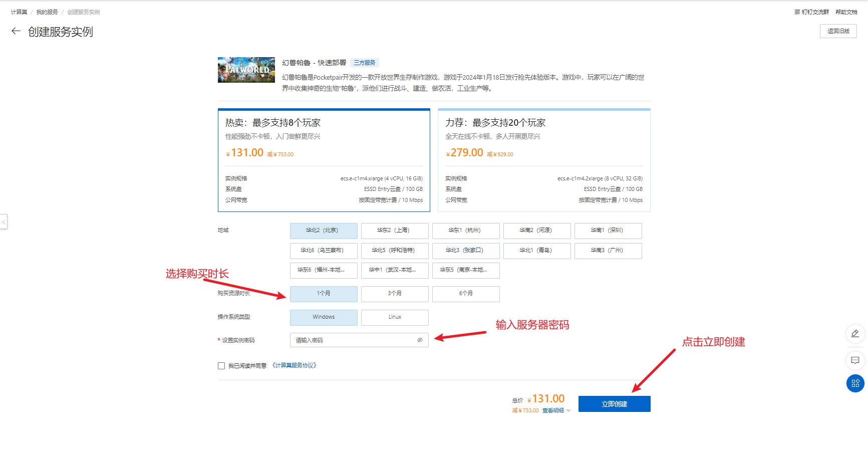Go to 我的服务 breadcrumb
This screenshot has width=868, height=450.
point(47,12)
